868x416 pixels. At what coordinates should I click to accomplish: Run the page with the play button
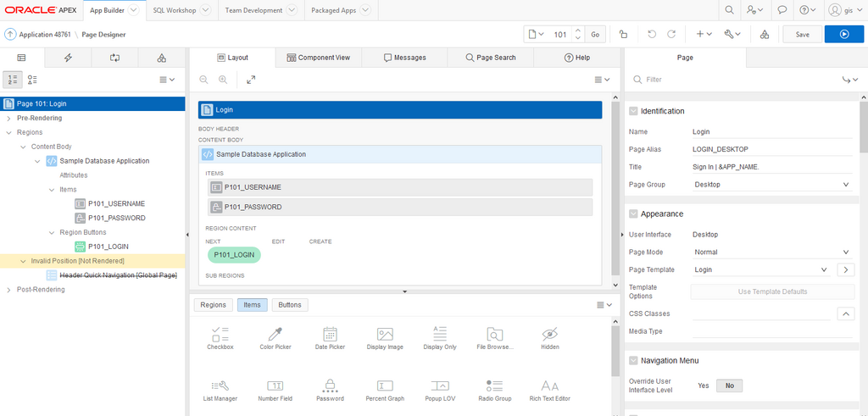tap(843, 34)
